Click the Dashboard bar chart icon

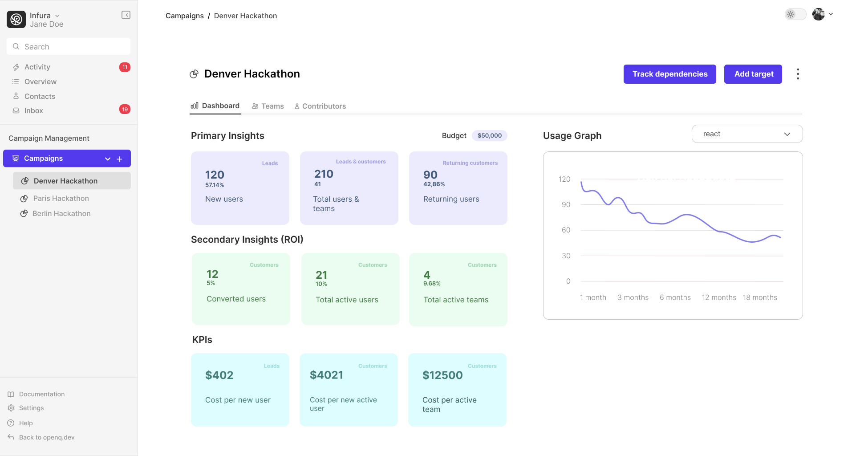pos(195,106)
